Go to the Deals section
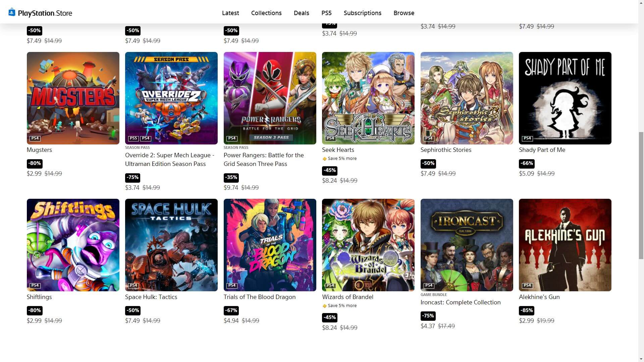The height and width of the screenshot is (362, 644). pos(301,13)
